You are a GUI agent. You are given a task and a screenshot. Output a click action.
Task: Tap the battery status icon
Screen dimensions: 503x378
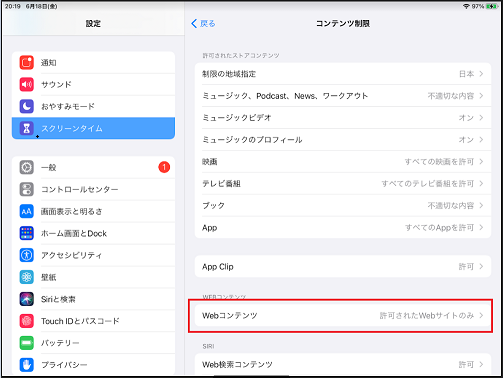pos(492,6)
